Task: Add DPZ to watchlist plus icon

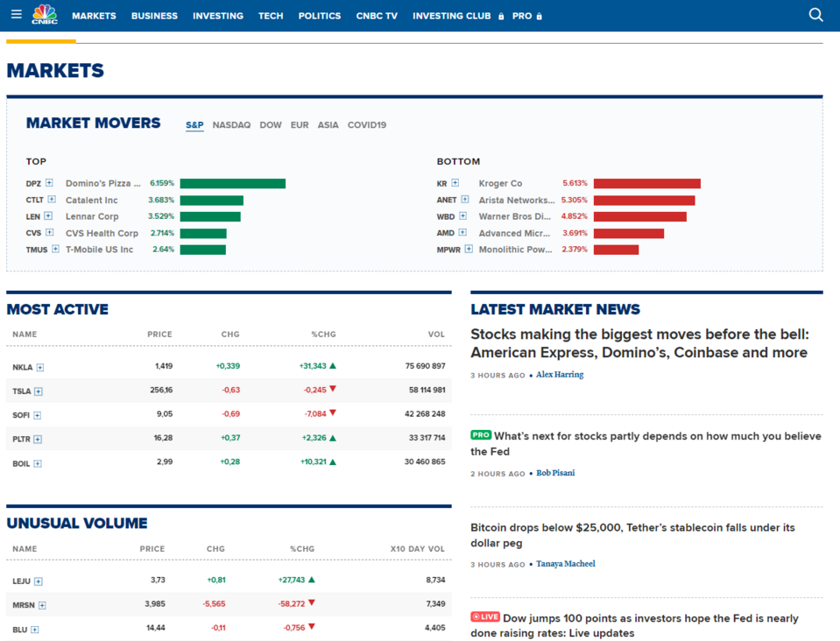Action: 49,183
